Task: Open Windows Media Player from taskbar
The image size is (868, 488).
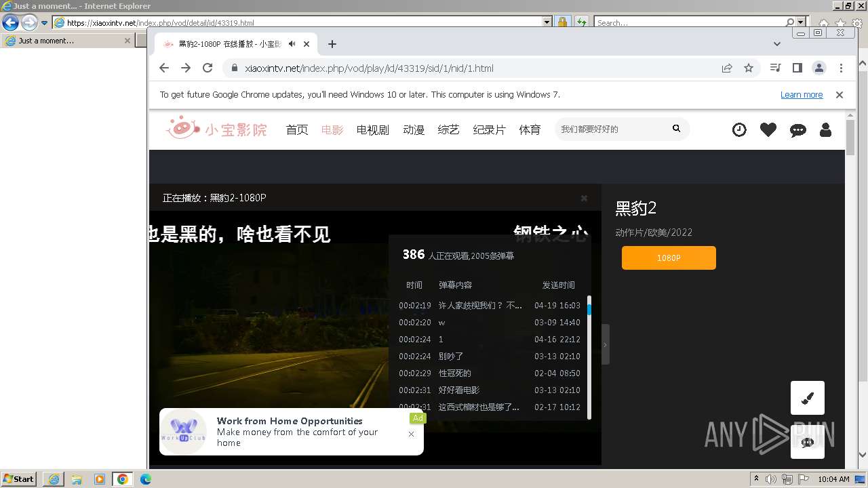Action: click(100, 479)
